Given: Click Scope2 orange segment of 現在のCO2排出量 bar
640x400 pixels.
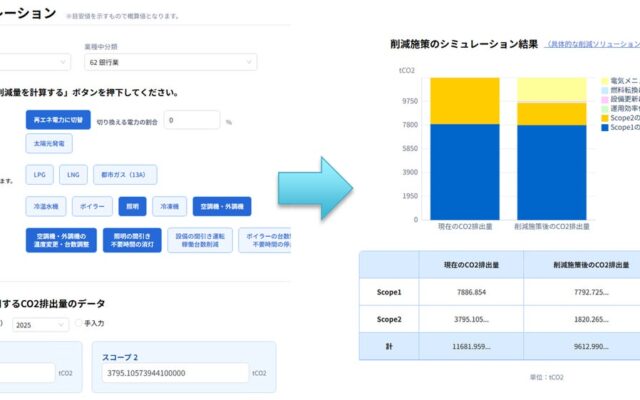Looking at the screenshot, I should (x=465, y=101).
